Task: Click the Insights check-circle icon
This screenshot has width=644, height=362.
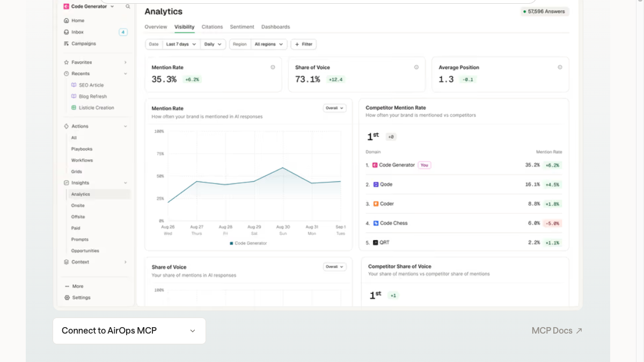Action: click(66, 183)
